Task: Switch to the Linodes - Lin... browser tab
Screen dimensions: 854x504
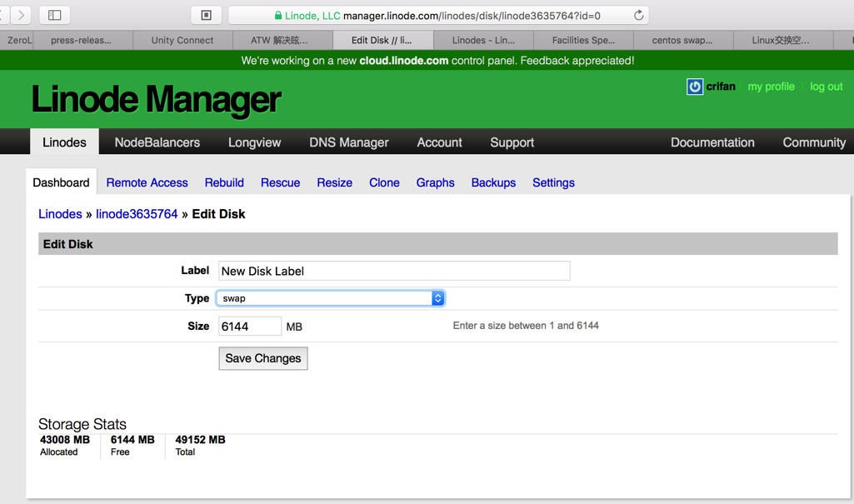Action: pyautogui.click(x=483, y=40)
